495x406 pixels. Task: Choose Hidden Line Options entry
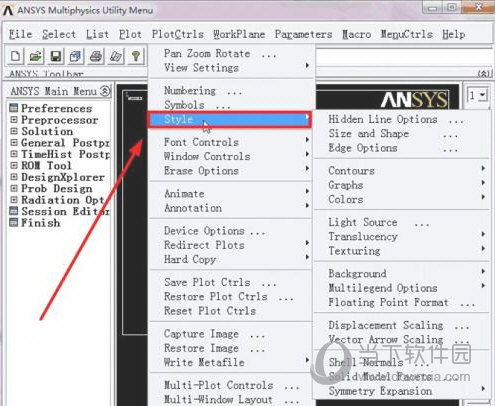tap(402, 119)
